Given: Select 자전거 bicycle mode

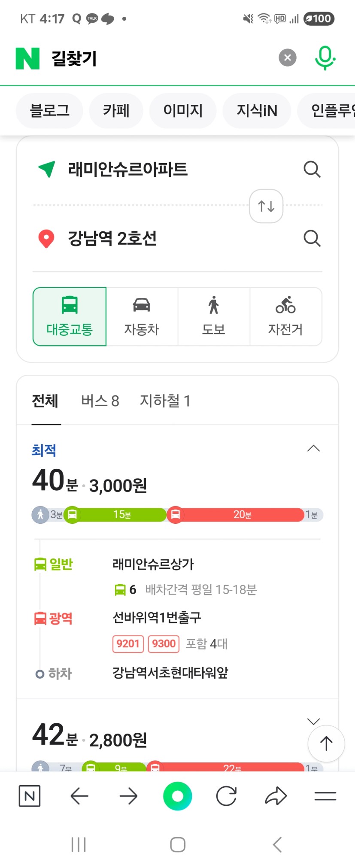Looking at the screenshot, I should 286,316.
